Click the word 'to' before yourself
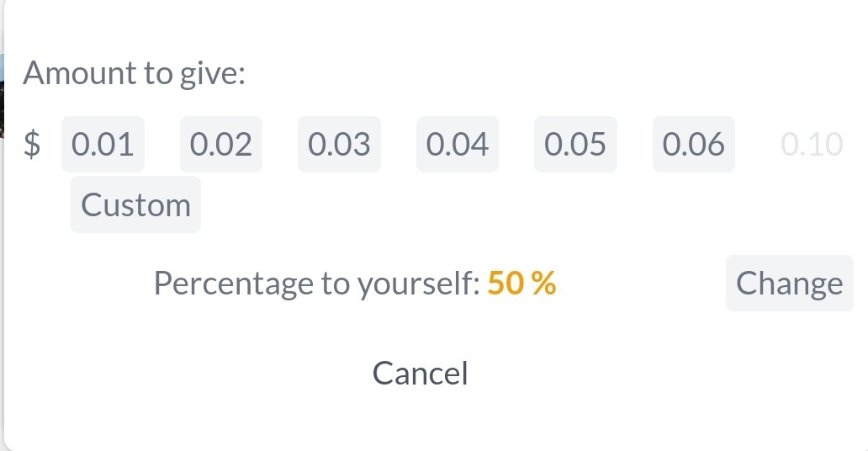 pos(335,284)
